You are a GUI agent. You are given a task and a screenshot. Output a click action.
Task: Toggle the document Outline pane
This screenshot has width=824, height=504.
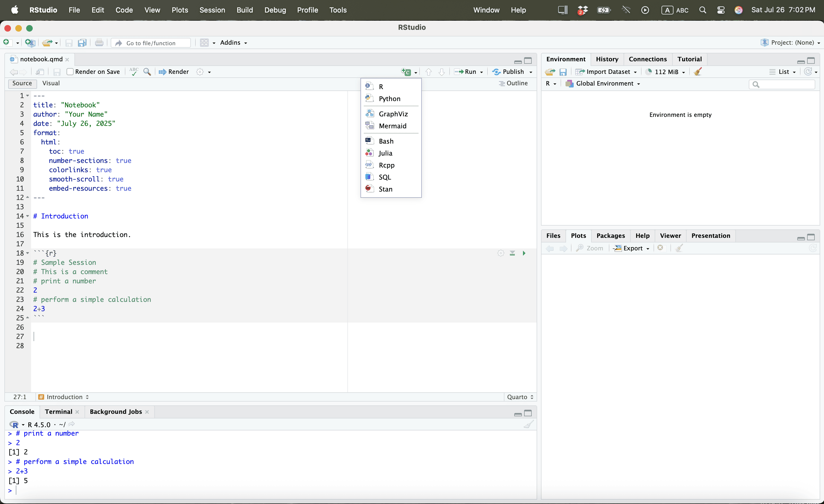pyautogui.click(x=513, y=83)
